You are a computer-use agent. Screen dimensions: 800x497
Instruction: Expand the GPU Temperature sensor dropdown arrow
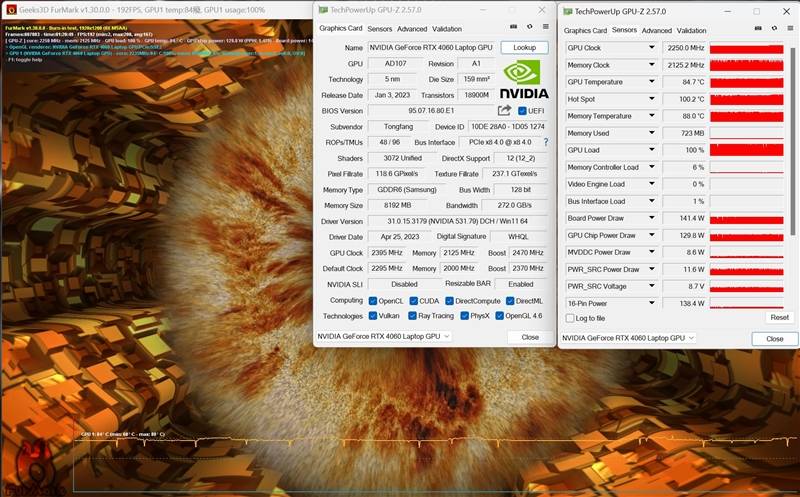tap(651, 82)
